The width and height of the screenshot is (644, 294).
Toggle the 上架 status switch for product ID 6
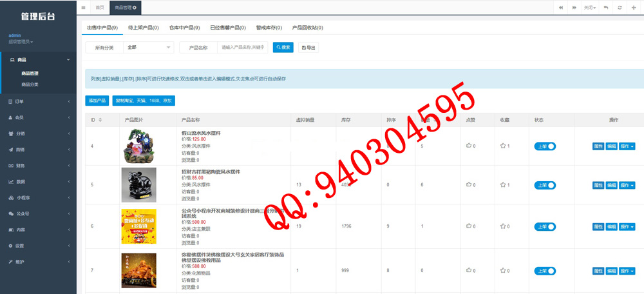[x=545, y=226]
